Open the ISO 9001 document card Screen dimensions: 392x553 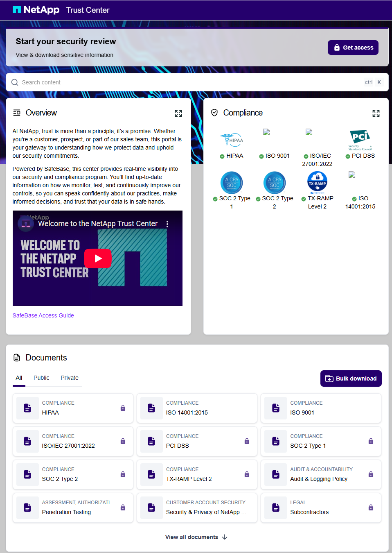pos(321,408)
